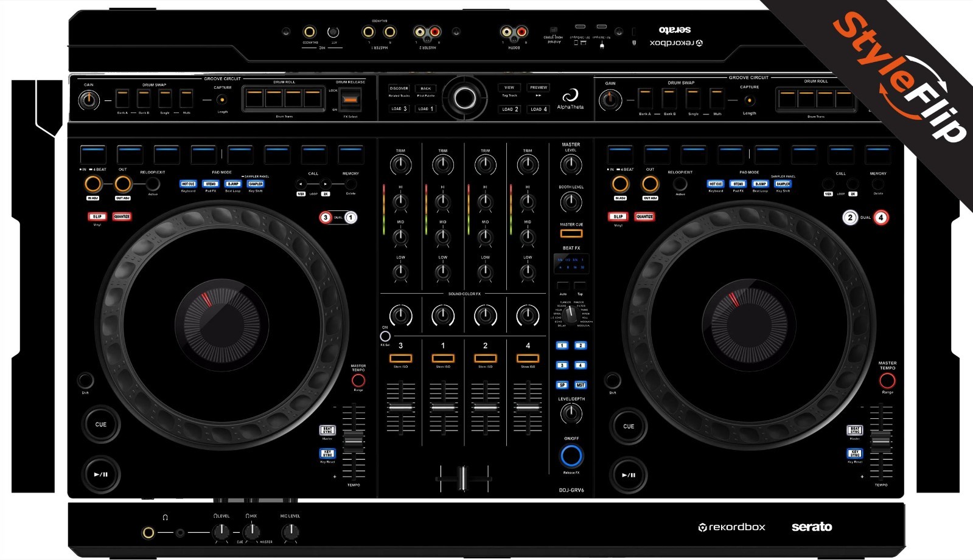Enable BEAT SYNC on the right deck
Screen dimensions: 973x560
(855, 430)
